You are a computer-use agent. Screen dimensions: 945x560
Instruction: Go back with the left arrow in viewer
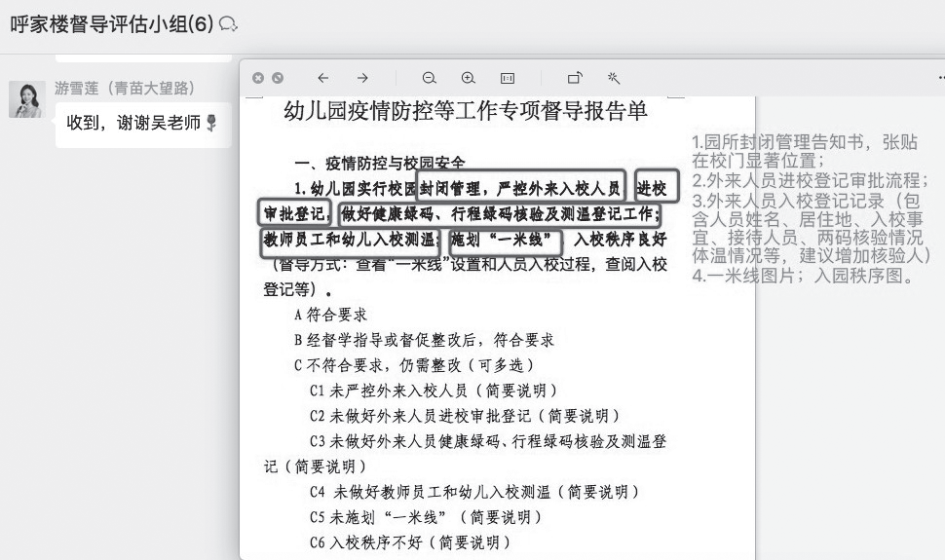pyautogui.click(x=323, y=78)
